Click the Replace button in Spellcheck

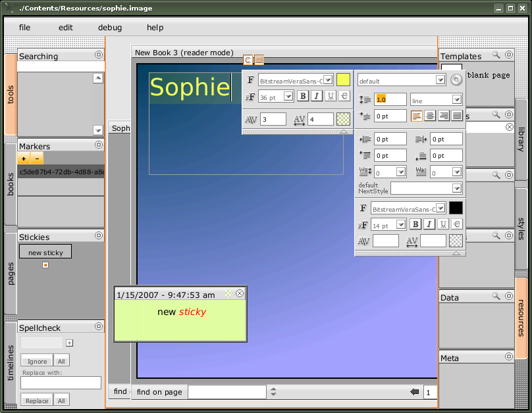(x=37, y=400)
